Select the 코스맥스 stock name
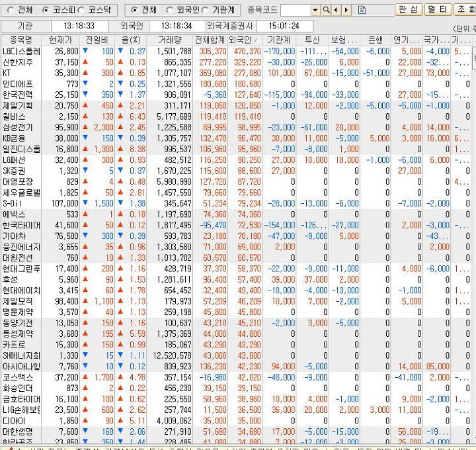 click(17, 377)
